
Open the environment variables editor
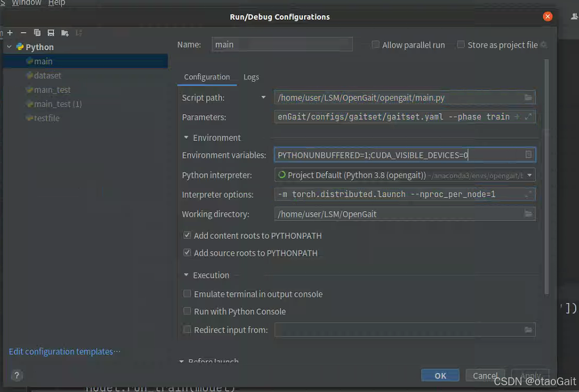(x=528, y=154)
